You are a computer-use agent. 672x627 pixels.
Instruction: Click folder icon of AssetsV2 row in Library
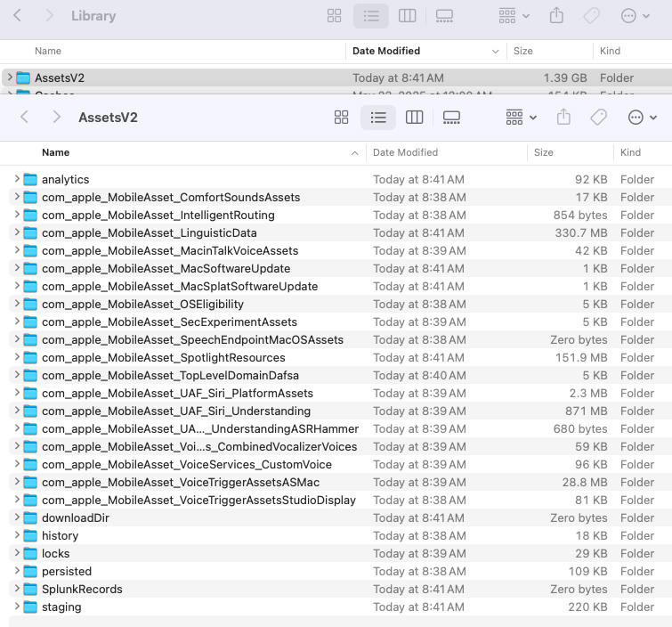click(x=23, y=78)
